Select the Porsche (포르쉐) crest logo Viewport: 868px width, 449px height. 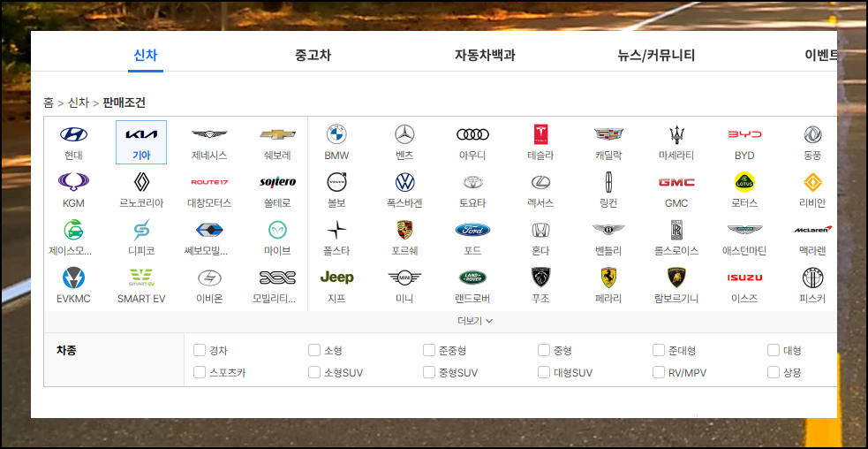tap(404, 230)
